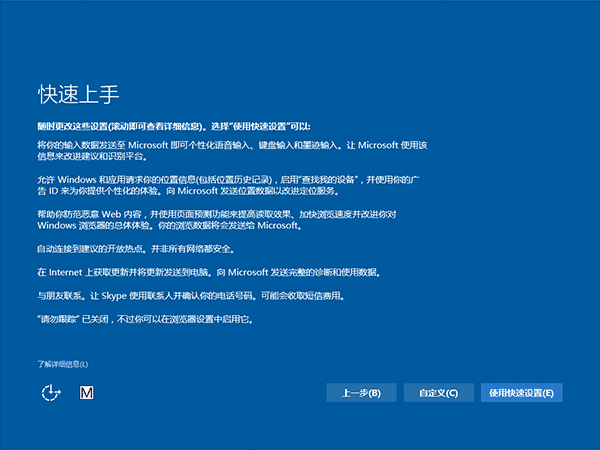Click the bold line 随时更改这些设置

pyautogui.click(x=174, y=127)
